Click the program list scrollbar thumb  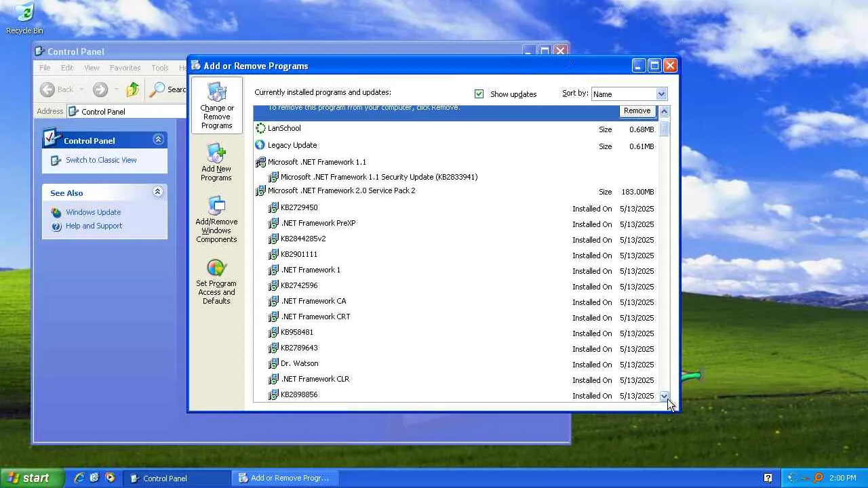(x=664, y=127)
